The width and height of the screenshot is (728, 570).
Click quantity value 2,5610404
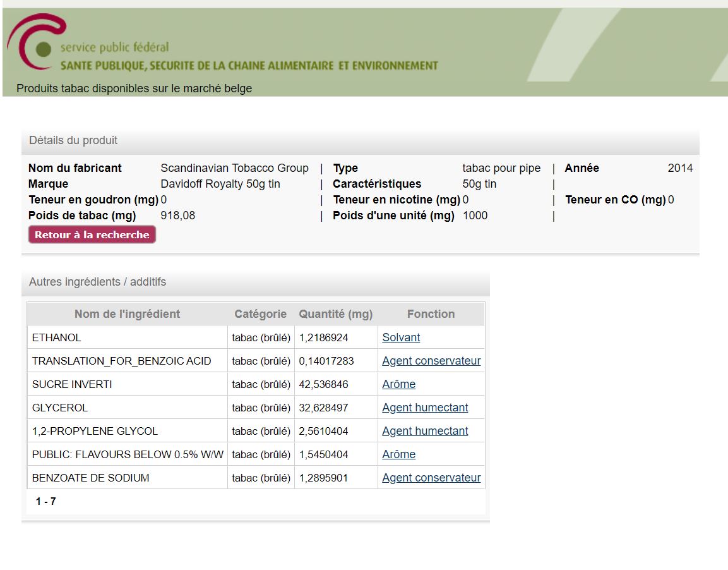(x=324, y=431)
